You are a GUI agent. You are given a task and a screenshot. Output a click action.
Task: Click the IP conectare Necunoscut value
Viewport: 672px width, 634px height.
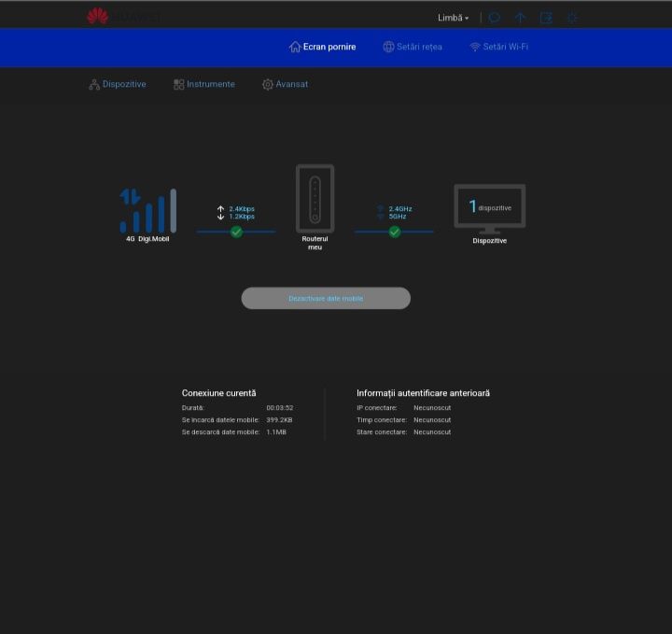point(432,408)
